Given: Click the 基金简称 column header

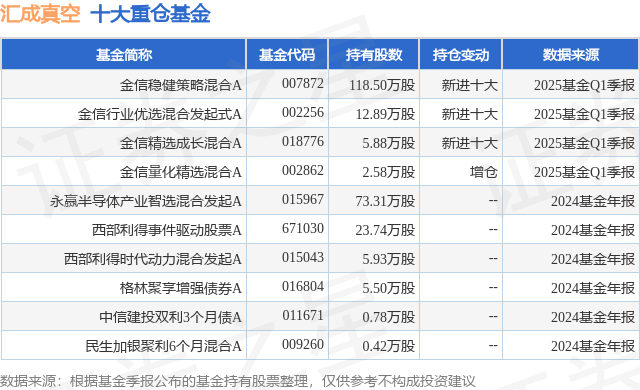Looking at the screenshot, I should (124, 54).
